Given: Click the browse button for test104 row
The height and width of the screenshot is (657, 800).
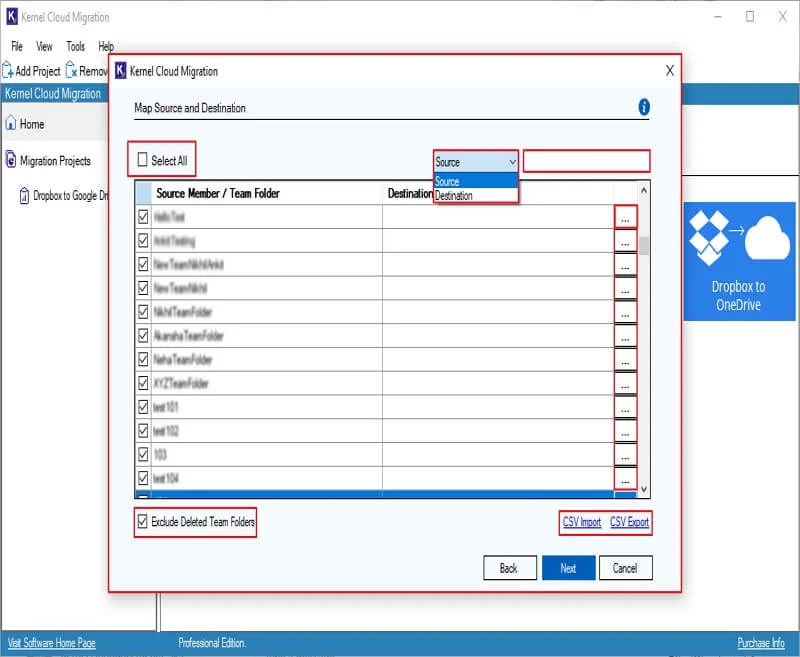Looking at the screenshot, I should [x=625, y=479].
